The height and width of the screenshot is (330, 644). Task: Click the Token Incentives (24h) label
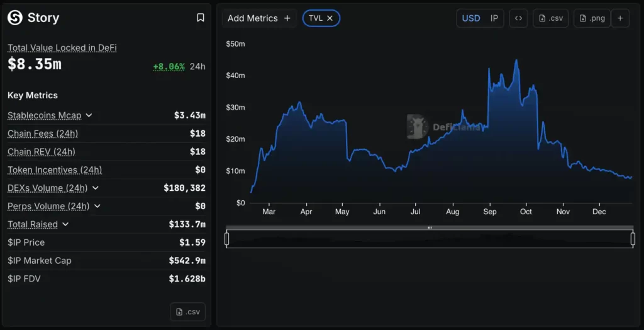(x=55, y=170)
